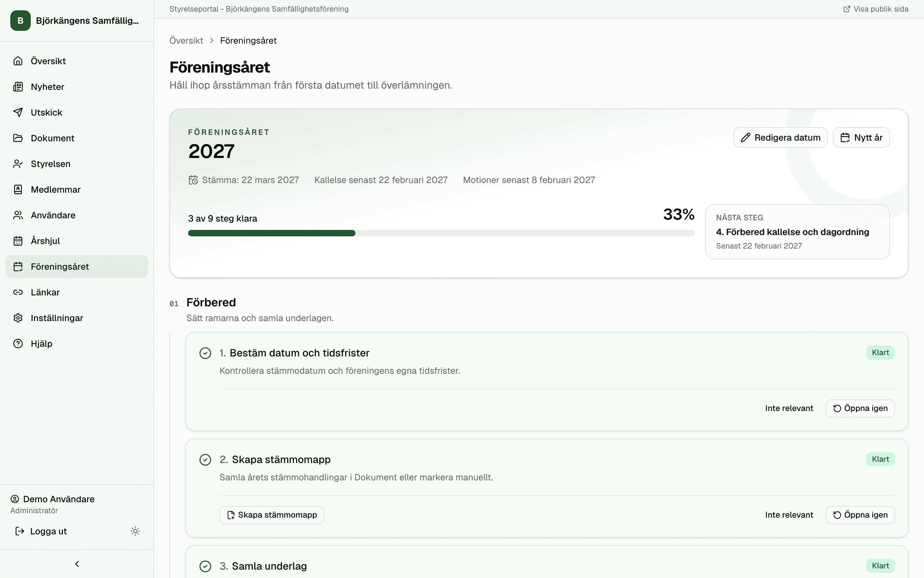The image size is (924, 578).
Task: Click the calendar grid icon beside Årshjul
Action: point(18,241)
